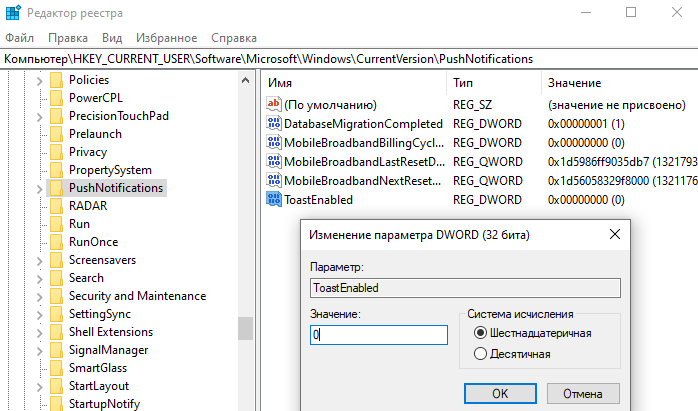
Task: Click the Security and Maintenance folder icon
Action: (57, 296)
